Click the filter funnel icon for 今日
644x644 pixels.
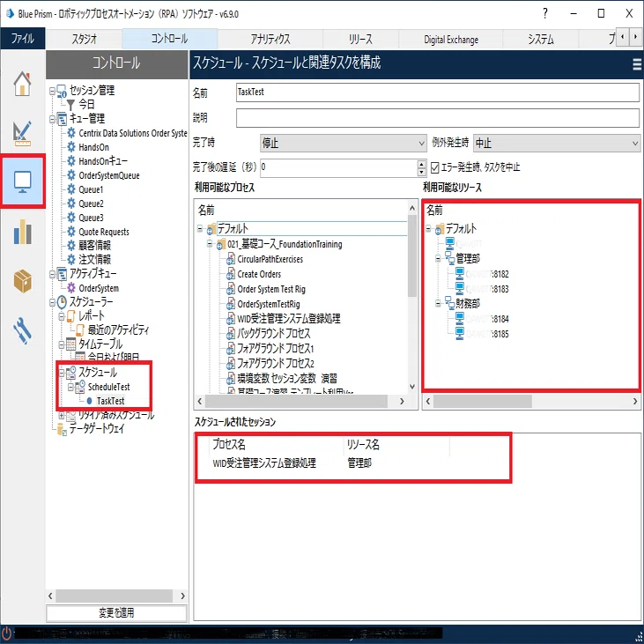click(70, 105)
